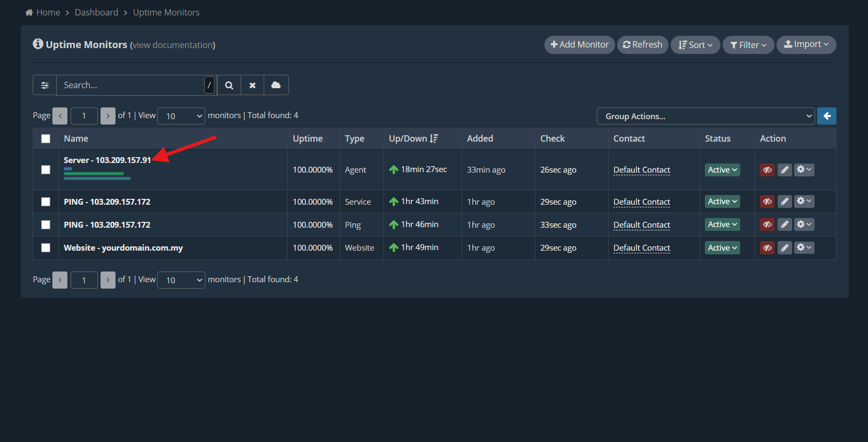The width and height of the screenshot is (868, 442).
Task: Click the Server monitor green progress bar
Action: click(x=94, y=173)
